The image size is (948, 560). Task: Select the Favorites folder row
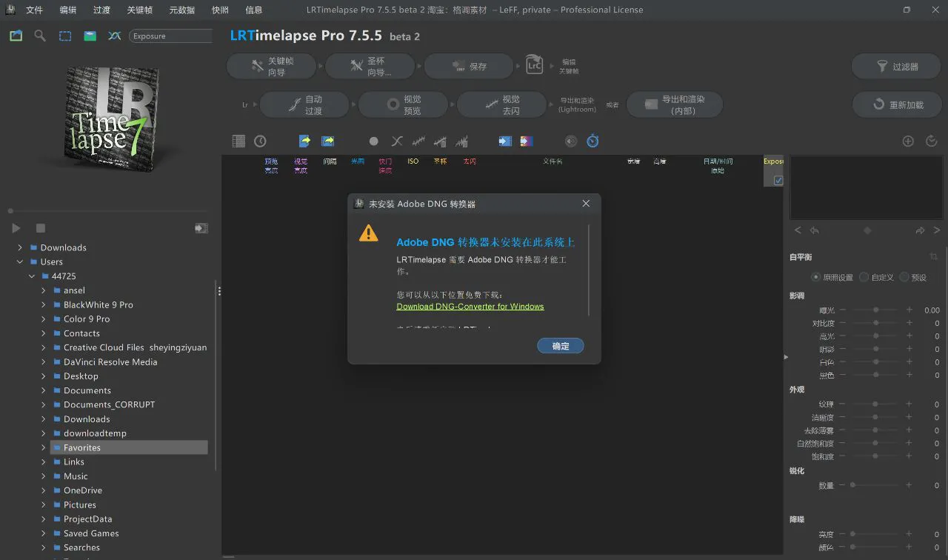[129, 447]
